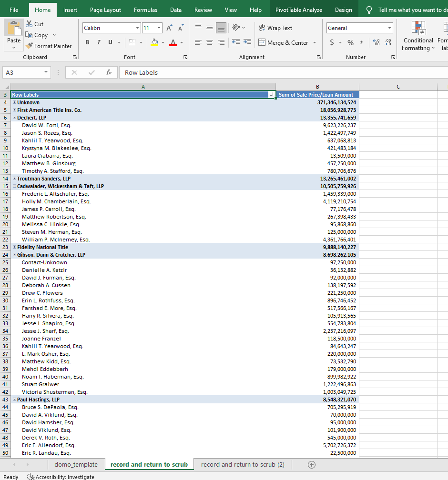Align text right in the cell
Image resolution: width=448 pixels, height=480 pixels.
point(221,42)
